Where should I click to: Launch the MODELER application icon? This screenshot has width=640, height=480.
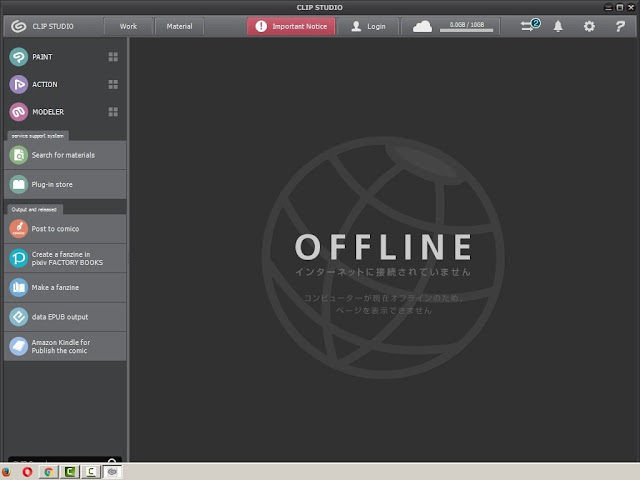pos(18,112)
